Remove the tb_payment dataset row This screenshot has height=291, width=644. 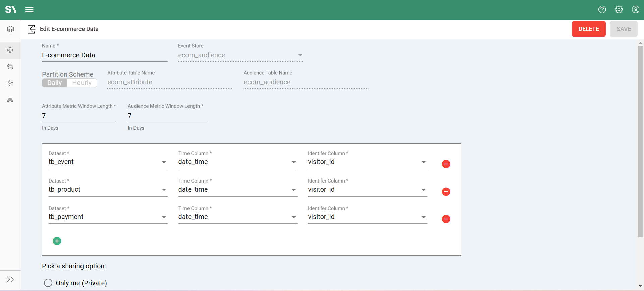click(446, 219)
